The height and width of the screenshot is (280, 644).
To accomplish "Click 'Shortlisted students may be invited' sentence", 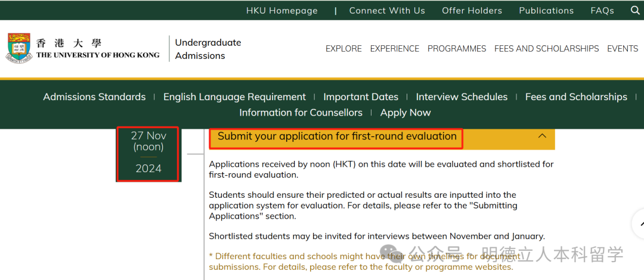I will [x=377, y=236].
